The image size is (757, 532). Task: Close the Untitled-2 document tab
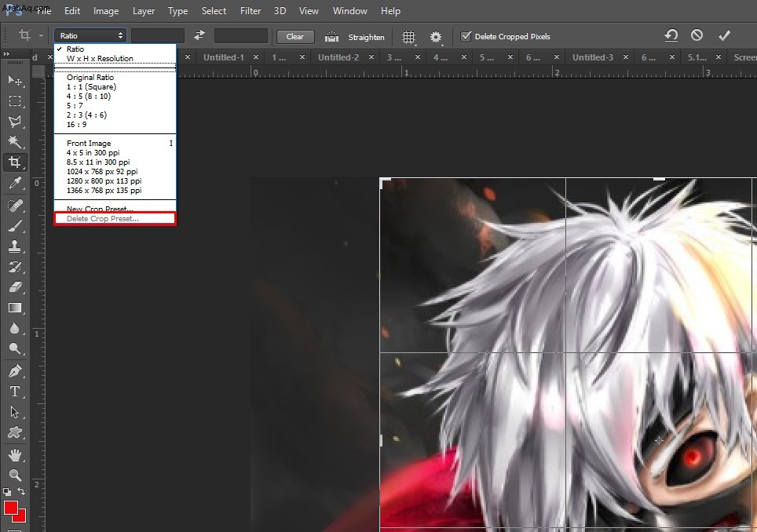tap(371, 57)
